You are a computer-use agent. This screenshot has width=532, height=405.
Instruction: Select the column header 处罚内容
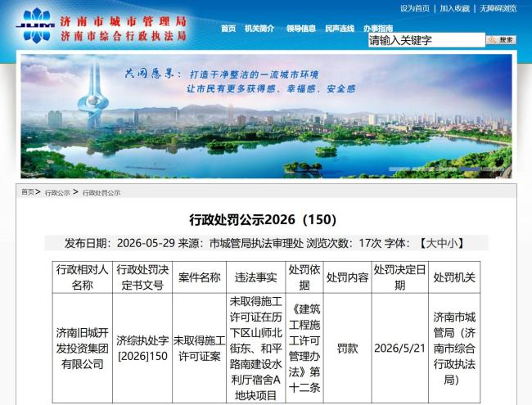point(347,277)
